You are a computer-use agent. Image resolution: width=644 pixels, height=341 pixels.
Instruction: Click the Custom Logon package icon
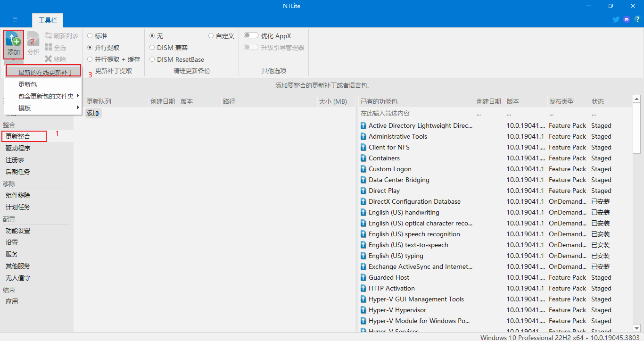(363, 169)
